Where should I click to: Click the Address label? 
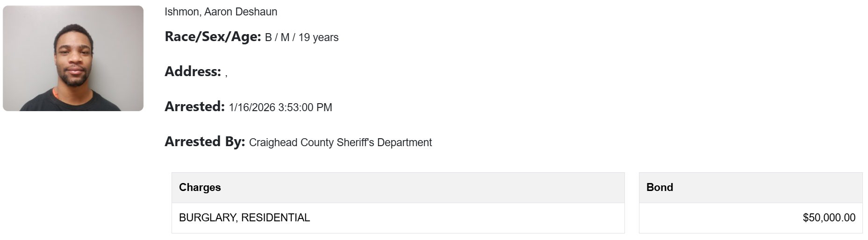tap(193, 72)
